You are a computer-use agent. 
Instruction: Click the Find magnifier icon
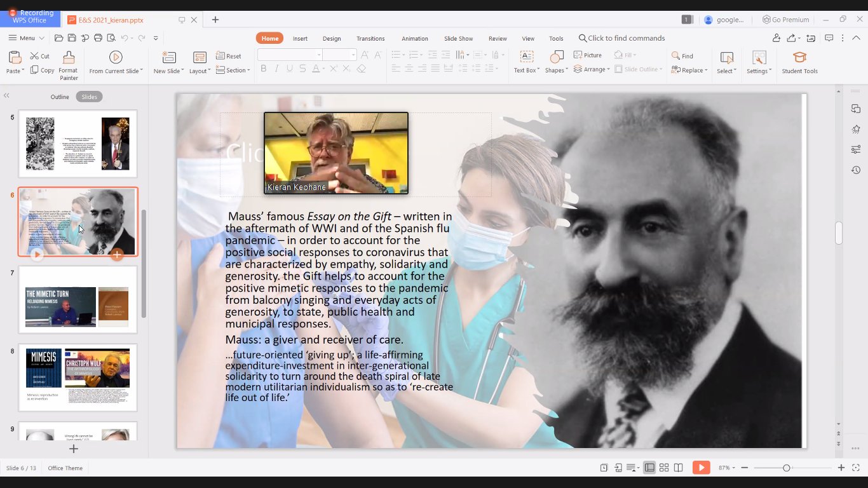pos(676,56)
